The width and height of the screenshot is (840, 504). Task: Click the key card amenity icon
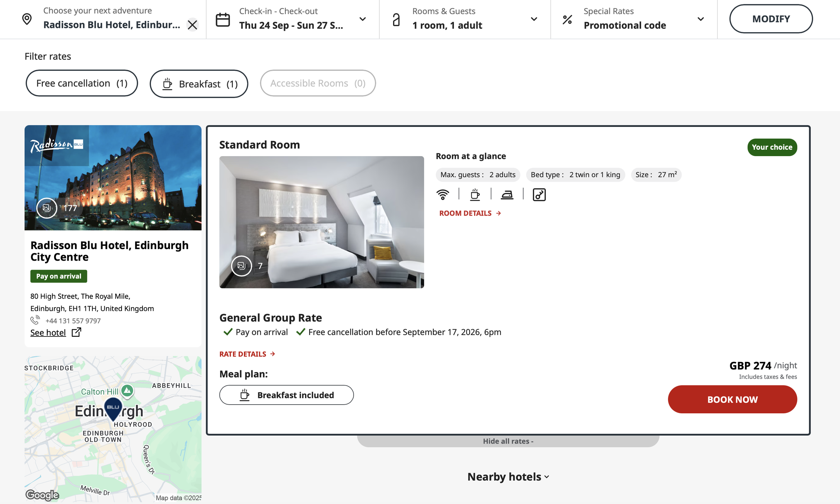(x=539, y=195)
